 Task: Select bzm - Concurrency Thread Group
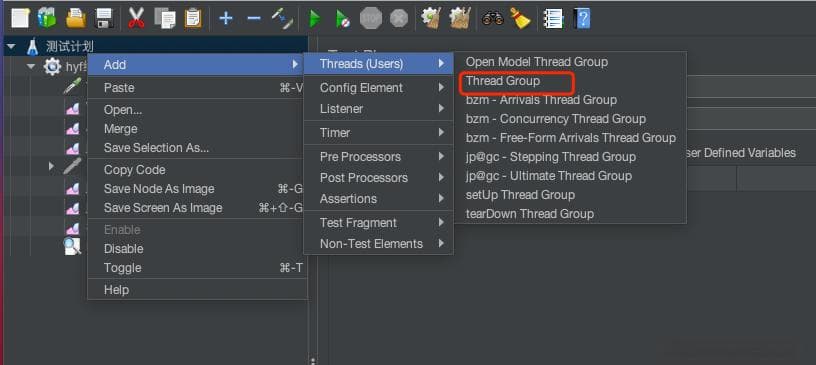pos(570,119)
